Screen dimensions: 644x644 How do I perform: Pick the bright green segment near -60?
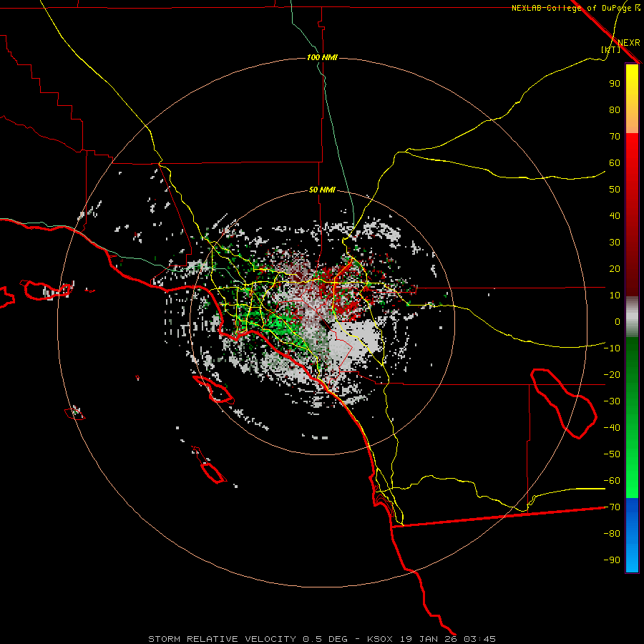coord(632,481)
